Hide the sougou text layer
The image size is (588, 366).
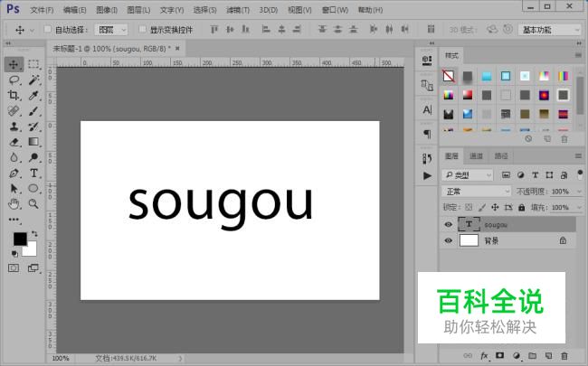click(448, 224)
